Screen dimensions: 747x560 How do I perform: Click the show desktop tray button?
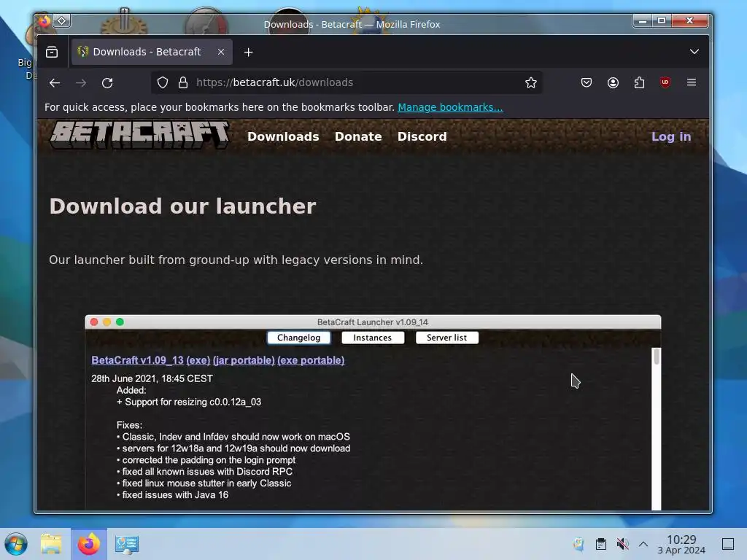coord(728,544)
